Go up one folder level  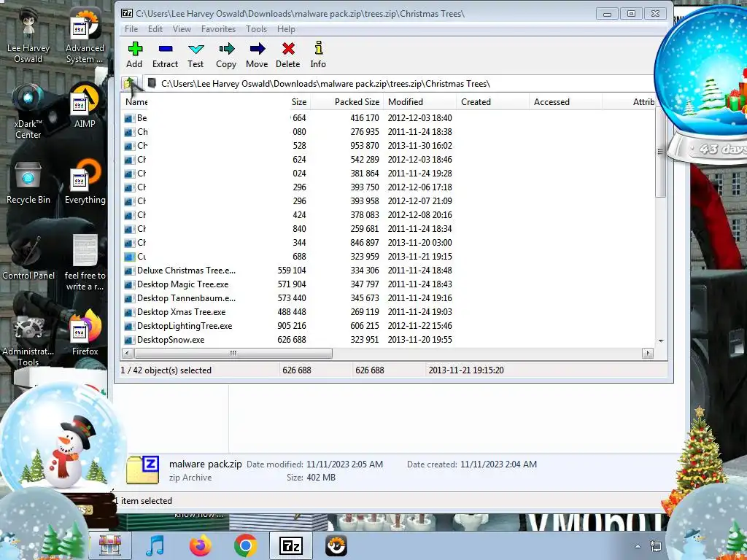(x=130, y=84)
